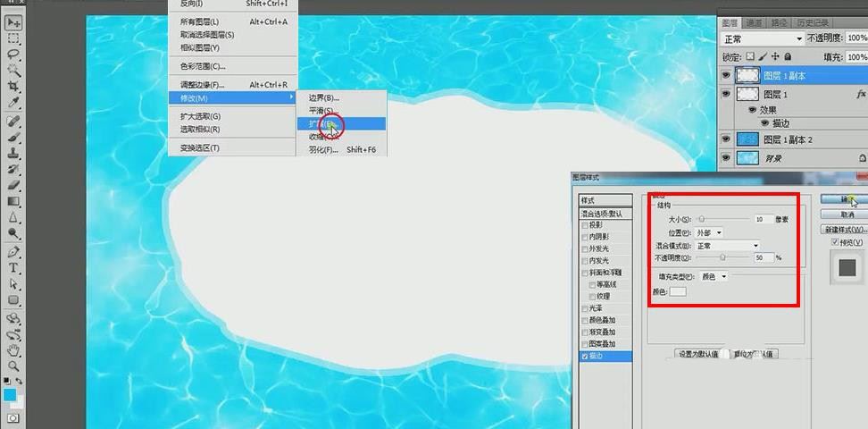
Task: Select the Rectangular Marquee tool
Action: point(13,39)
